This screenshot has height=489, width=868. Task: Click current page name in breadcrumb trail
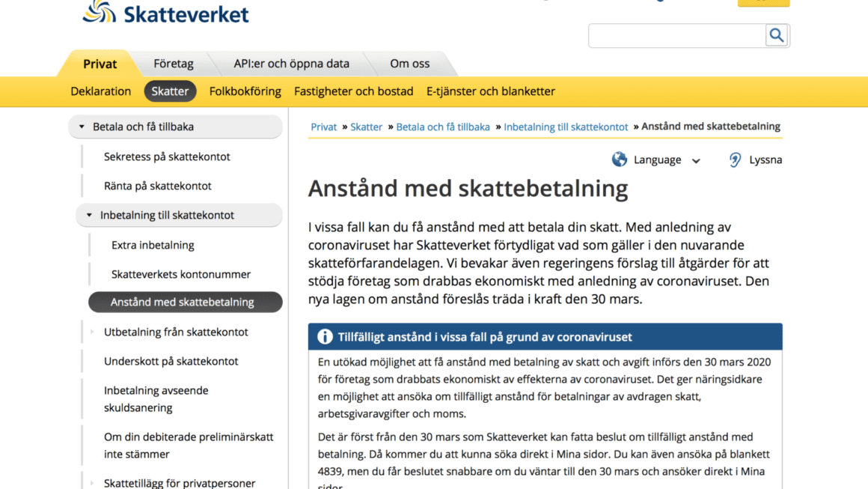[x=711, y=127]
